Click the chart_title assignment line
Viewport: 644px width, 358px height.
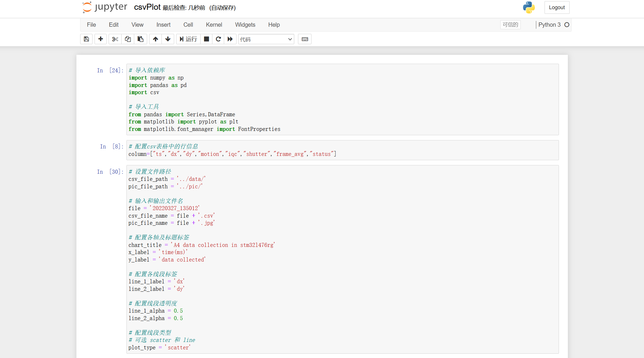click(x=202, y=245)
